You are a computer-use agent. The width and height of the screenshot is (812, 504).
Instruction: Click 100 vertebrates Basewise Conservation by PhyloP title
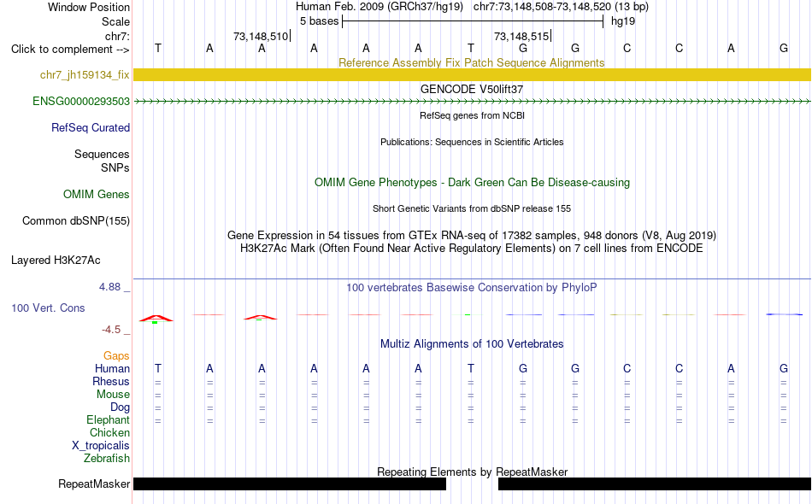pos(471,287)
